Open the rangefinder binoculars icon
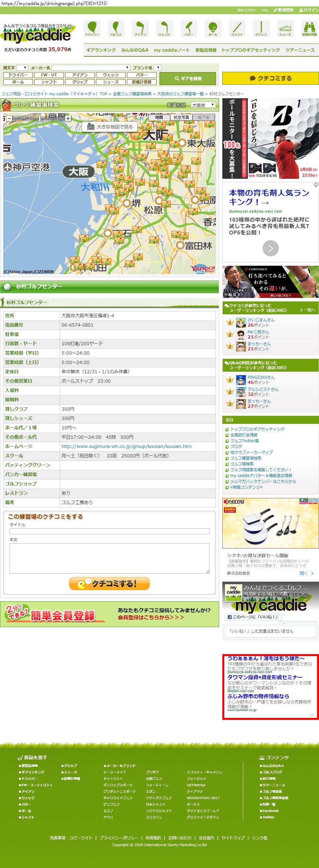 pyautogui.click(x=309, y=28)
